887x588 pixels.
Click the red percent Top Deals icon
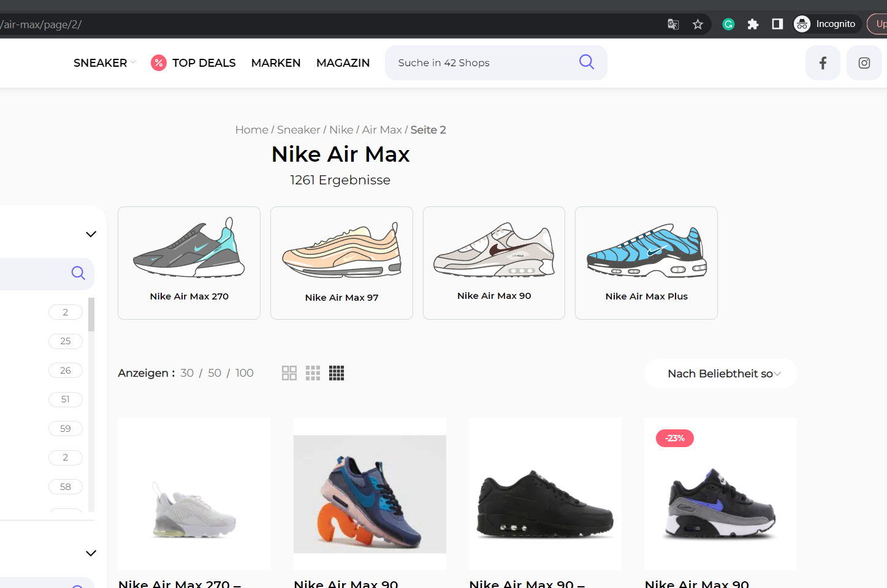(x=159, y=62)
